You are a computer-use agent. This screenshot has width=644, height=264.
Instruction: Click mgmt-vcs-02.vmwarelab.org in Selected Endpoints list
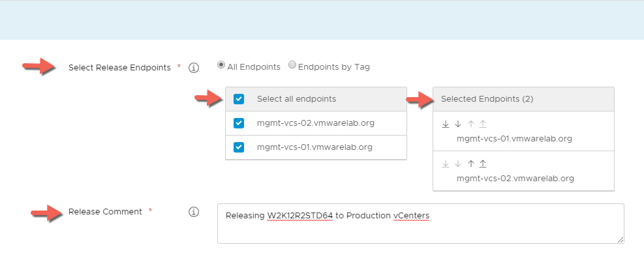514,178
